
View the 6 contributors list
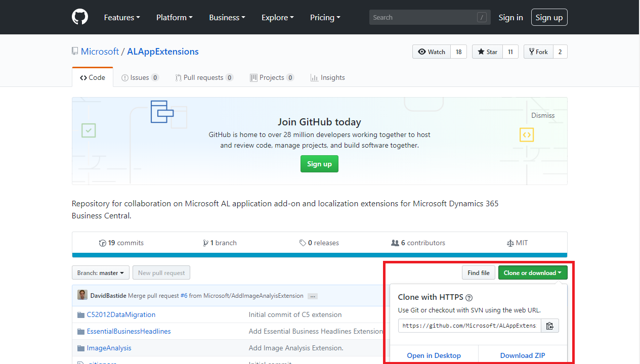pyautogui.click(x=418, y=243)
